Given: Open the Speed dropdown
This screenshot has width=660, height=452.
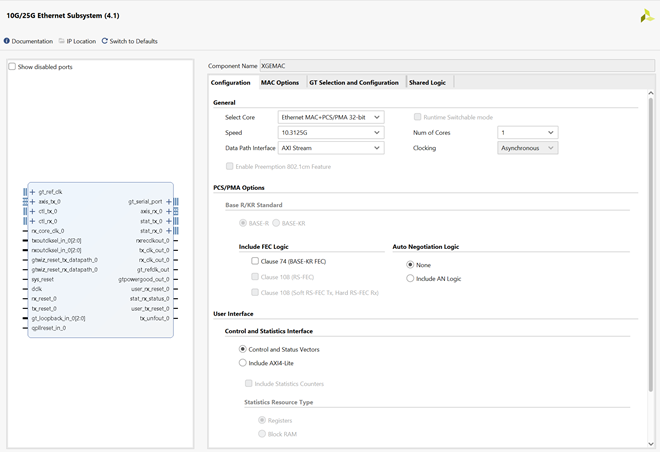Looking at the screenshot, I should click(331, 133).
